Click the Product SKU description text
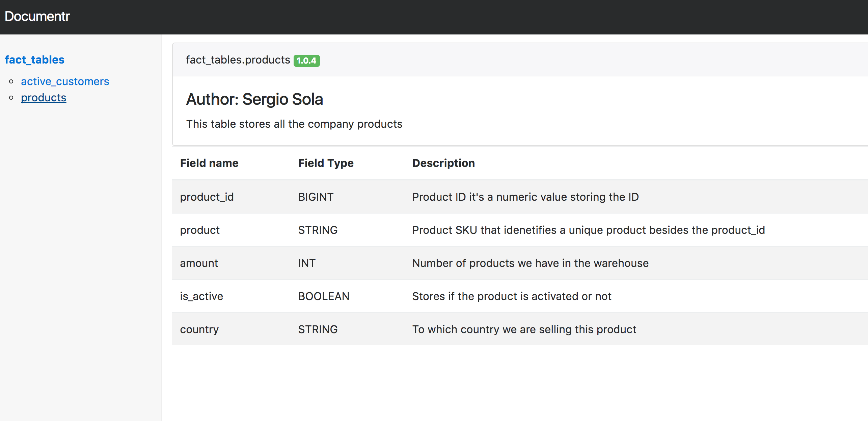This screenshot has width=868, height=421. pos(588,230)
